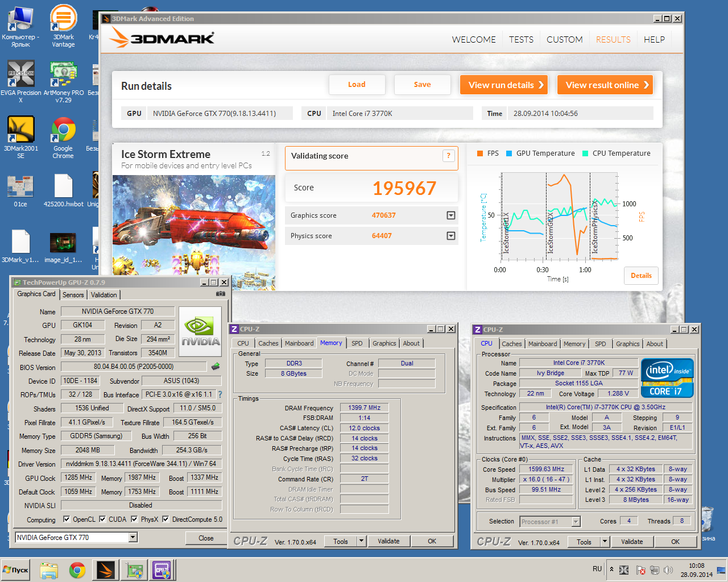Screen dimensions: 728x582
Task: Launch 3DMark2001 SE desktop icon
Action: click(20, 137)
